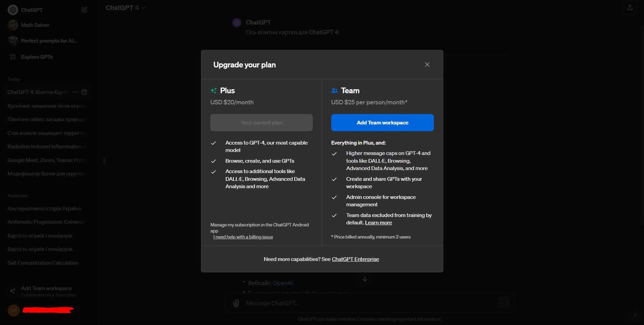Click the user profile avatar in sidebar
644x325 pixels.
click(x=14, y=311)
